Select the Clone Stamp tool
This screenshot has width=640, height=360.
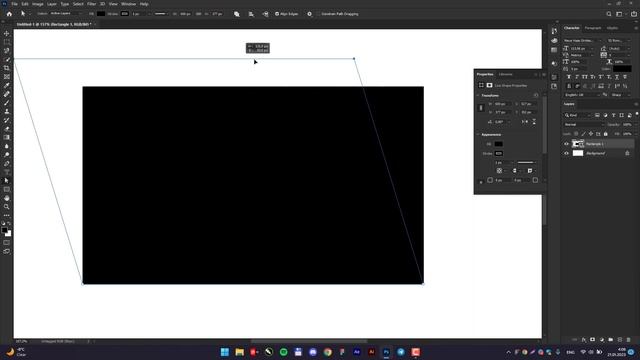[x=7, y=111]
